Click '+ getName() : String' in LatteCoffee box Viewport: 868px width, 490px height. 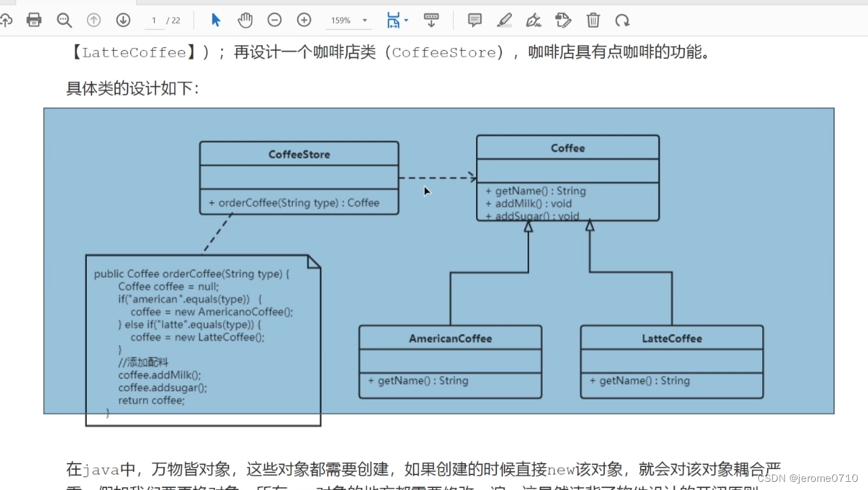tap(639, 381)
